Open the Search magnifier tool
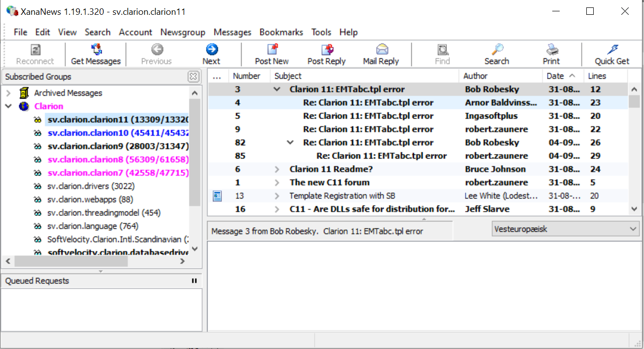This screenshot has width=644, height=349. pyautogui.click(x=497, y=50)
